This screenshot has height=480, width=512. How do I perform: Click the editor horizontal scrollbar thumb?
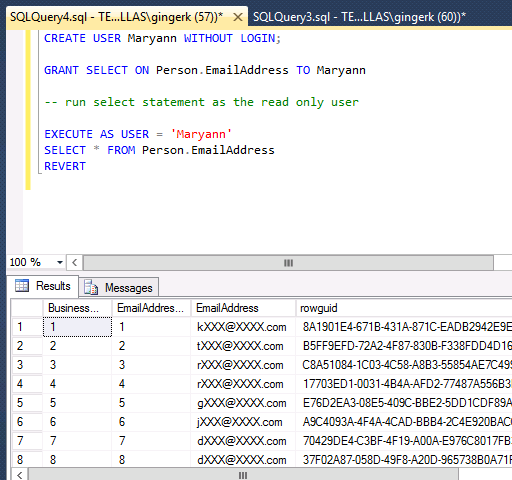click(288, 263)
